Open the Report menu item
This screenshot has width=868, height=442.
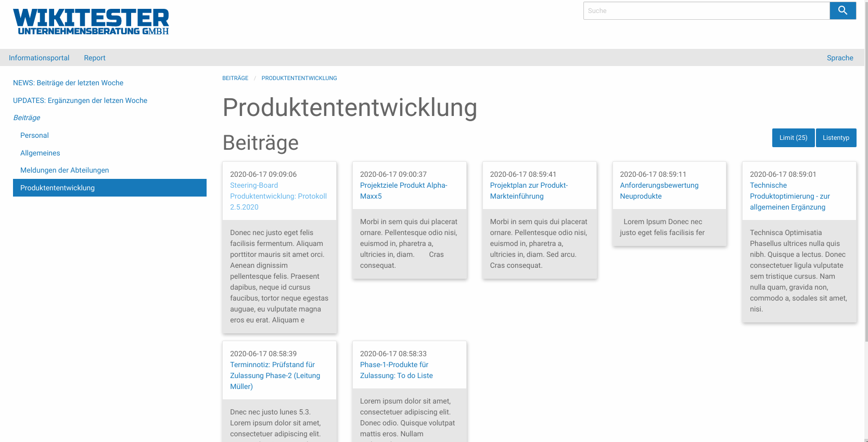click(x=95, y=58)
